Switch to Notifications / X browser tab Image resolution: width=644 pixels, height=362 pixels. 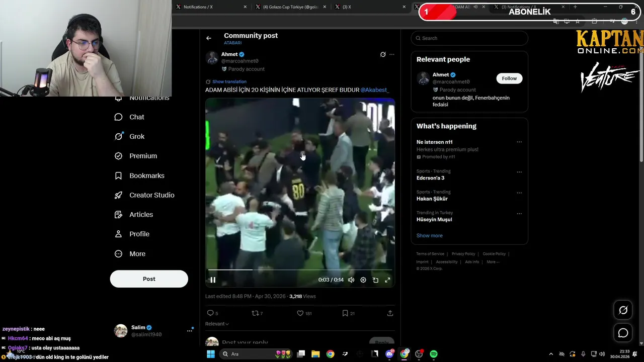click(211, 7)
